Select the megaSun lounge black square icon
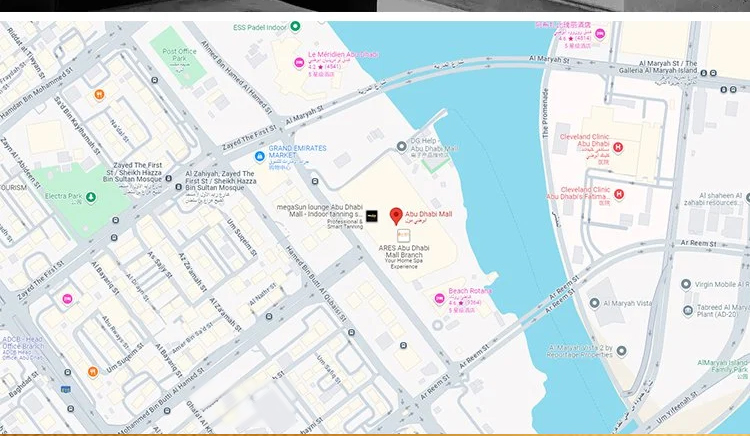This screenshot has height=436, width=750. click(x=370, y=215)
